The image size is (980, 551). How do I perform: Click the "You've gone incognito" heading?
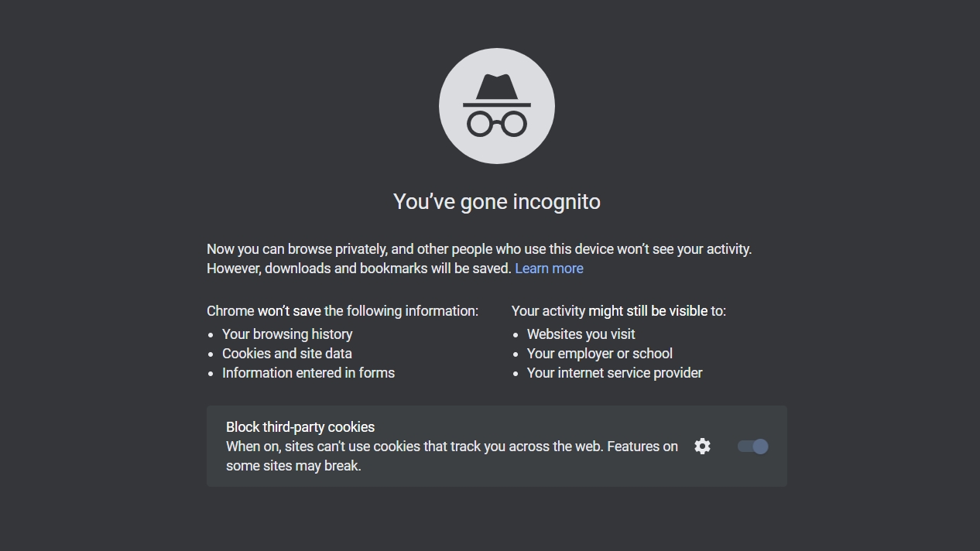[x=497, y=202]
